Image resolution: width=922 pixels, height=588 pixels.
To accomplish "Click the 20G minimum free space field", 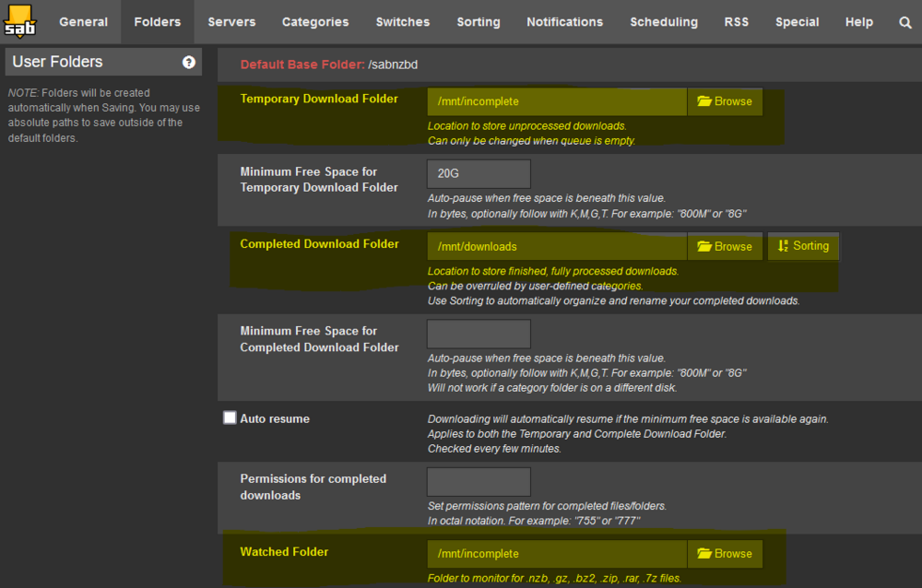I will coord(479,174).
